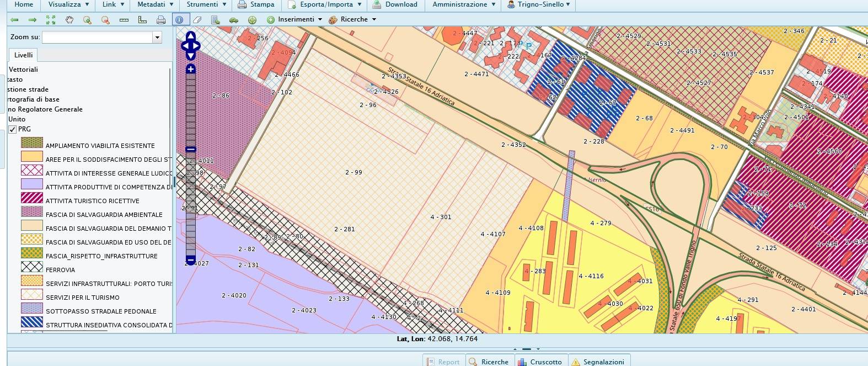Toggle the PRG layer checkbox

(x=13, y=129)
